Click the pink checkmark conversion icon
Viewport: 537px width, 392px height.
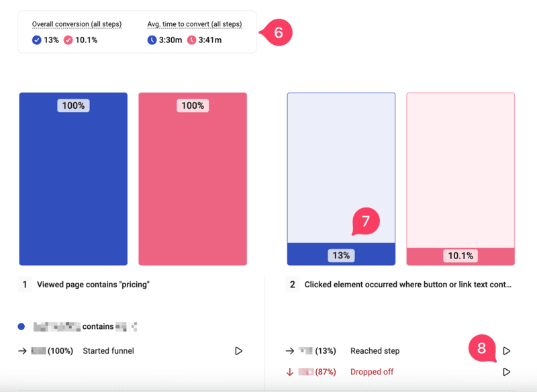68,40
